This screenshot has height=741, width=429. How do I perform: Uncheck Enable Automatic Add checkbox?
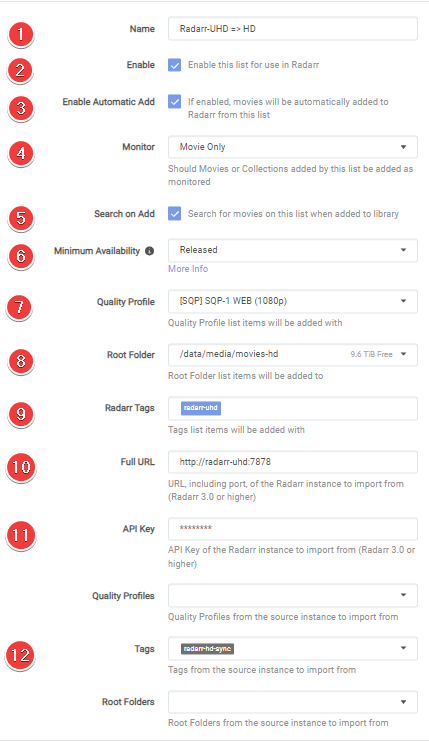point(174,102)
